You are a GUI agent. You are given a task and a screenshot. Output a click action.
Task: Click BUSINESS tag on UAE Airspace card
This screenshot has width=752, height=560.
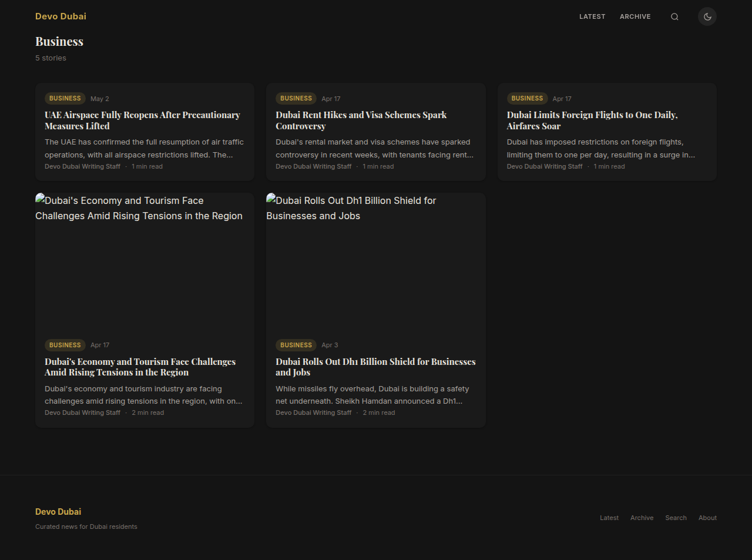coord(65,99)
